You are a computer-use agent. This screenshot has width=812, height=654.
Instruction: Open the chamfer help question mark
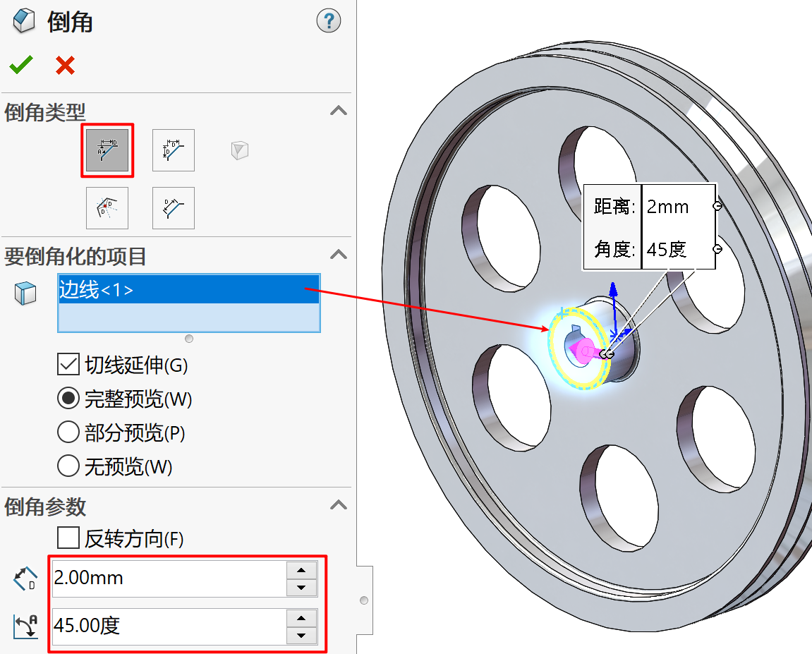pyautogui.click(x=328, y=21)
